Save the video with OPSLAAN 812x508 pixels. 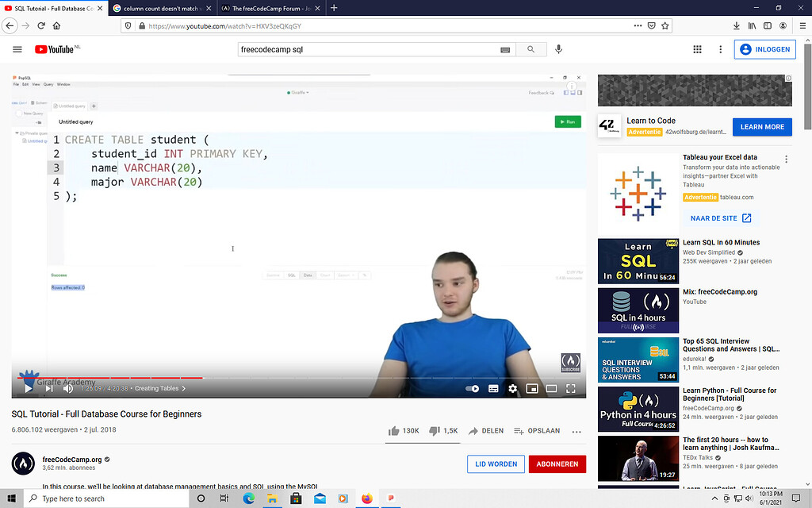[537, 431]
